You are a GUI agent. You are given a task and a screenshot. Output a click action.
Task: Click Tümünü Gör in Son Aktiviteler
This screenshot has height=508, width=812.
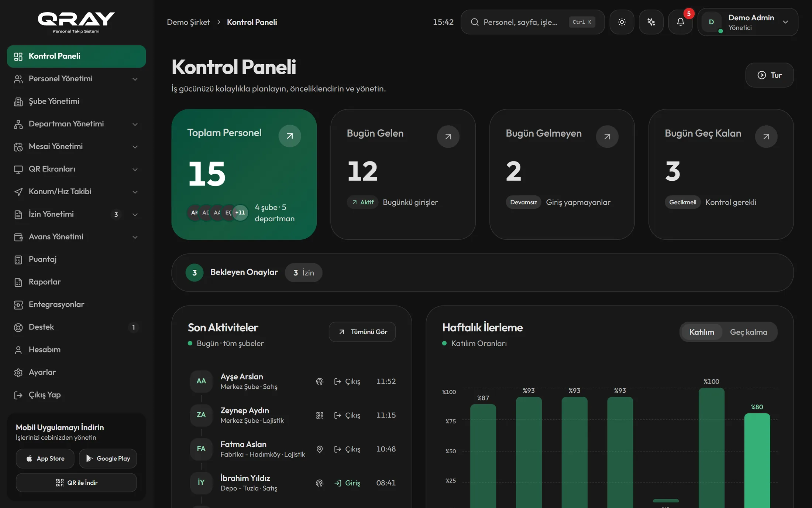pos(362,332)
